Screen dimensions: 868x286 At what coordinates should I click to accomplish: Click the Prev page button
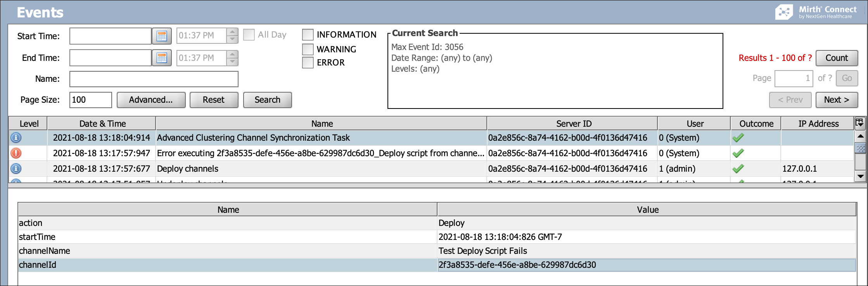[x=790, y=100]
